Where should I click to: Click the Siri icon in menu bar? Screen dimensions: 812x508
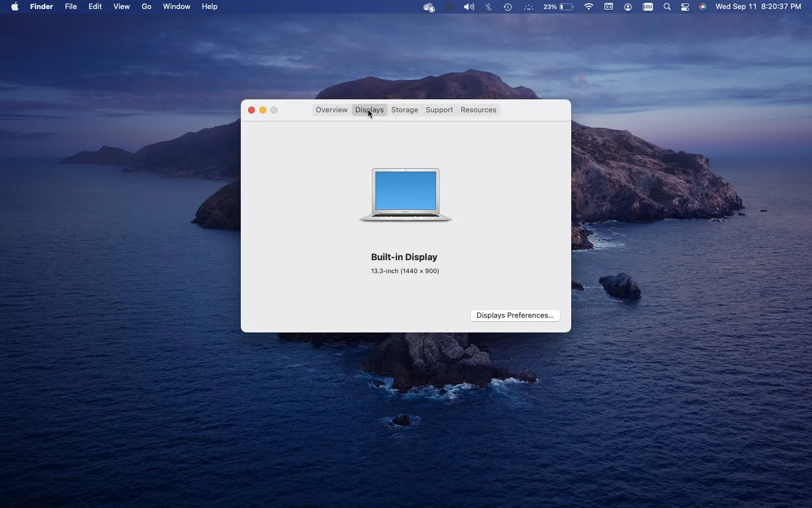(703, 7)
